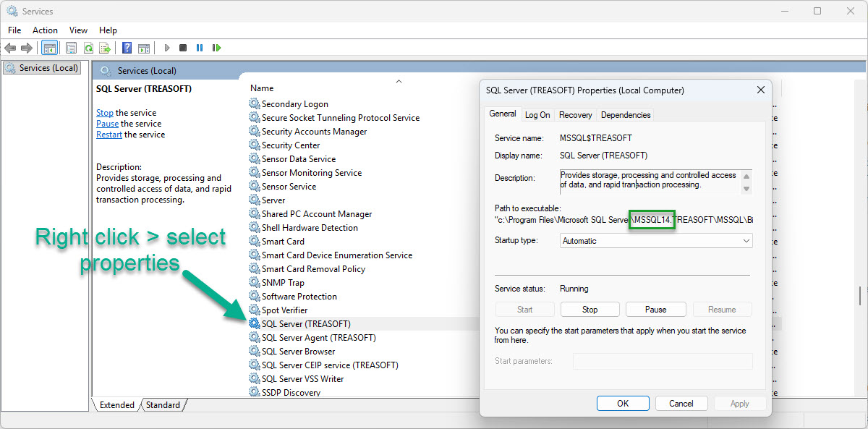Click the Export List toolbar icon
Screen dimensions: 868x429
[105, 48]
